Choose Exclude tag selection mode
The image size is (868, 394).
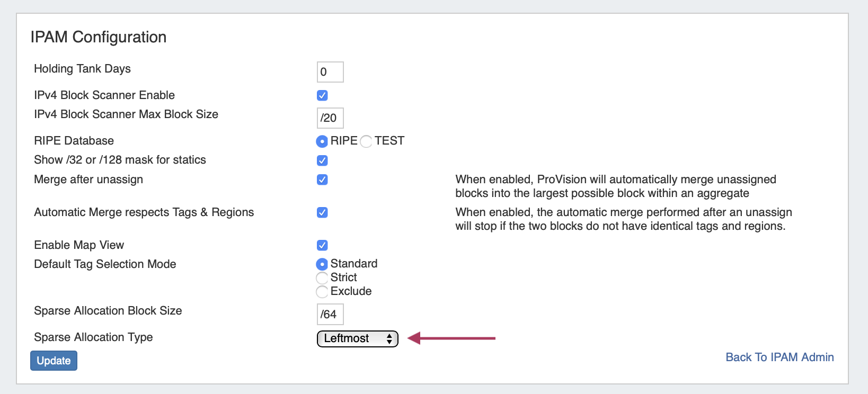pyautogui.click(x=322, y=291)
